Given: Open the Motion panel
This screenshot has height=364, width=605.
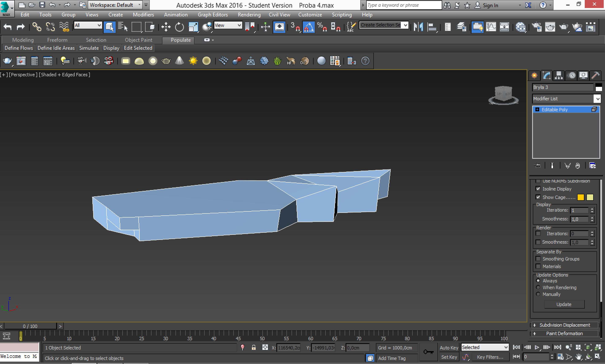Looking at the screenshot, I should tap(572, 75).
